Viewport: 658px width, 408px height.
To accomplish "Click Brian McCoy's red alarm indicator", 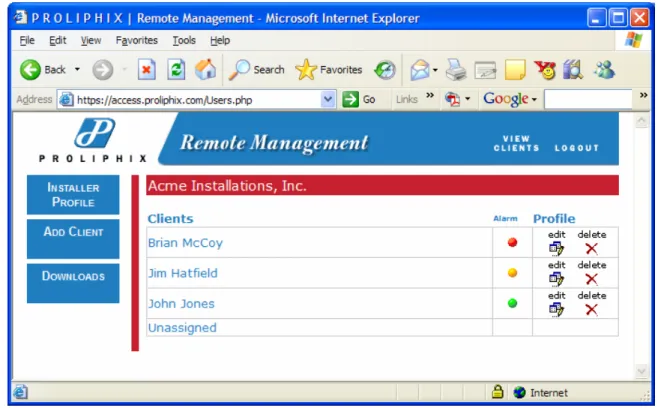I will [512, 242].
